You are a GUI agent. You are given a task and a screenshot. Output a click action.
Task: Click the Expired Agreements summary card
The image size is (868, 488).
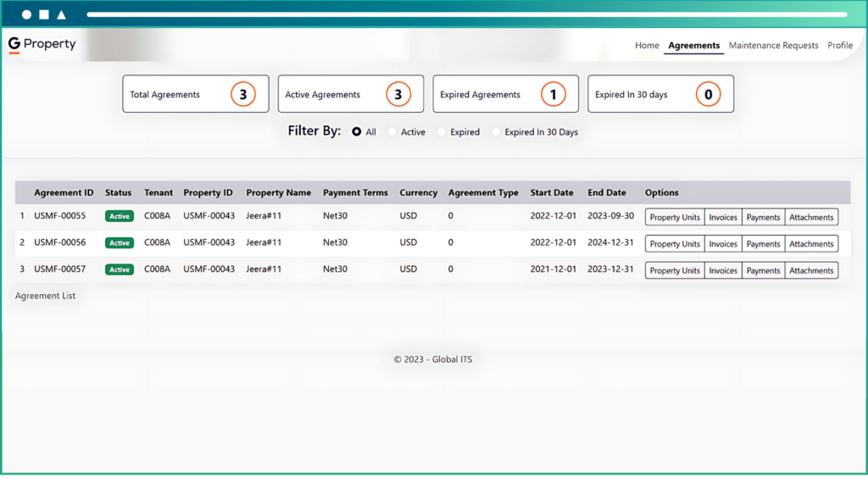[505, 94]
